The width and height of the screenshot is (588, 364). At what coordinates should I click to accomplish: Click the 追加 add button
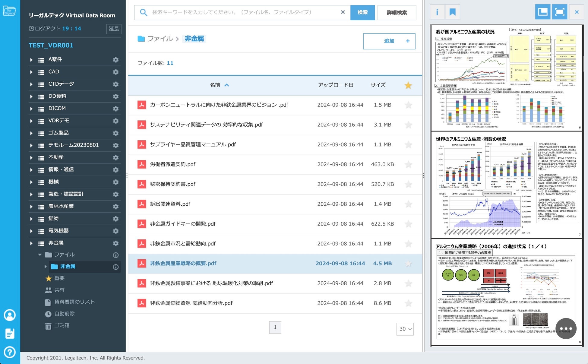(x=389, y=41)
